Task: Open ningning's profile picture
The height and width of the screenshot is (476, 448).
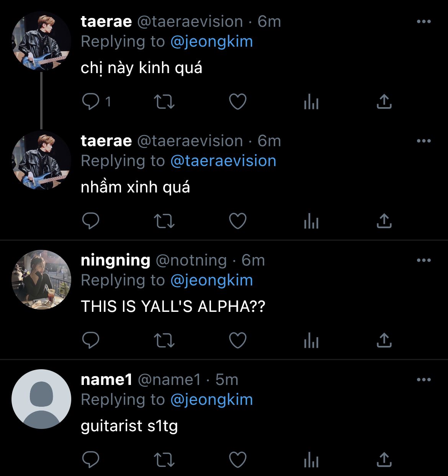Action: [x=41, y=280]
